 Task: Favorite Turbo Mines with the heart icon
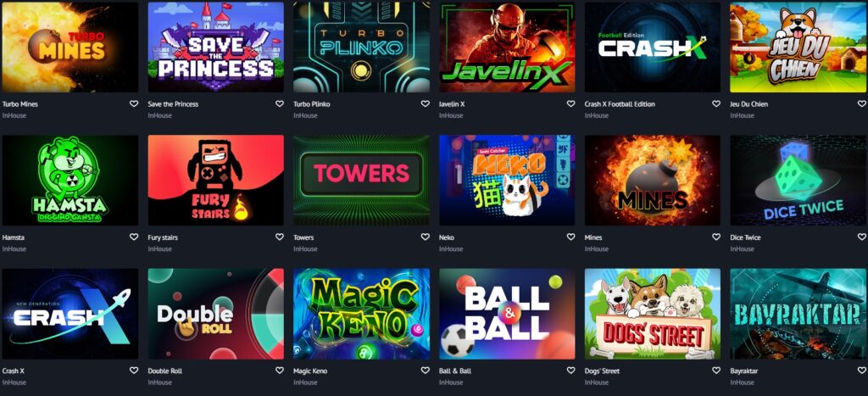133,103
